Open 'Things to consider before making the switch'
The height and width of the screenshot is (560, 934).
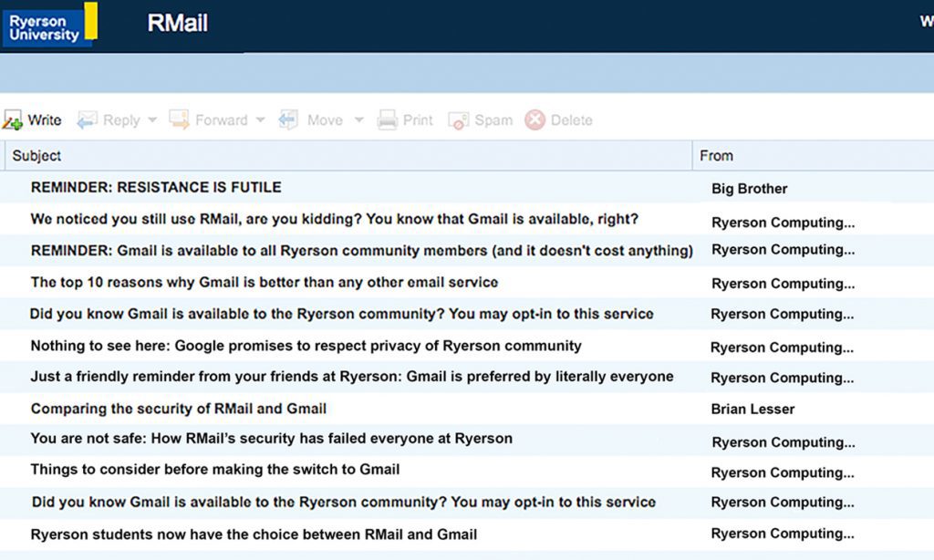(x=215, y=470)
